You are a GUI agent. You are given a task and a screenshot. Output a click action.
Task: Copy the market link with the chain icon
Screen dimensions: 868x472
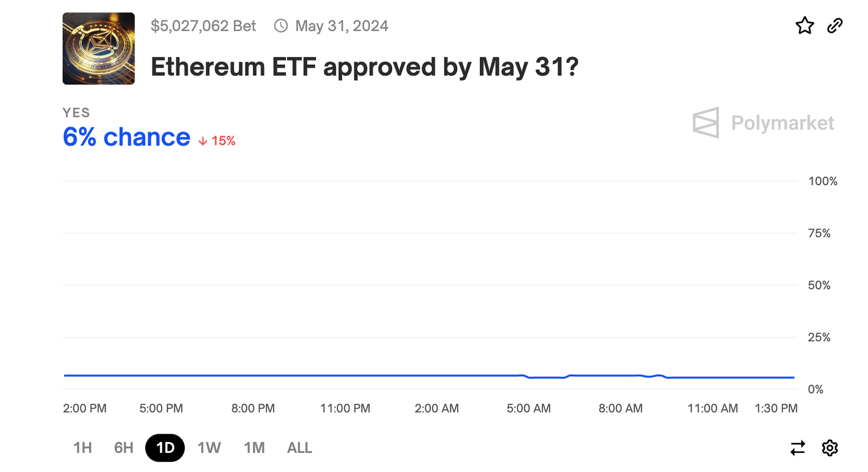tap(835, 25)
